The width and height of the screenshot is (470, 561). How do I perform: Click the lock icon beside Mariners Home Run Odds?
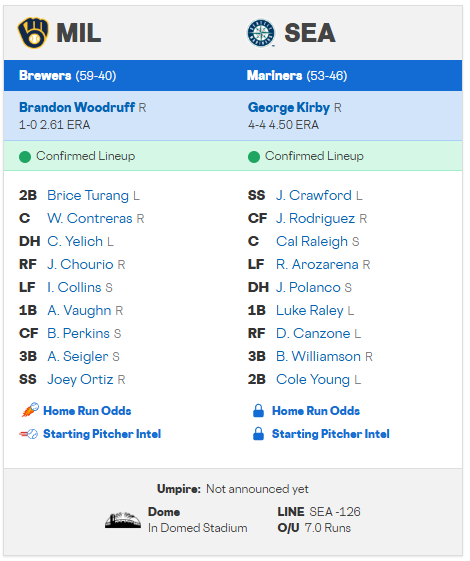tap(258, 411)
